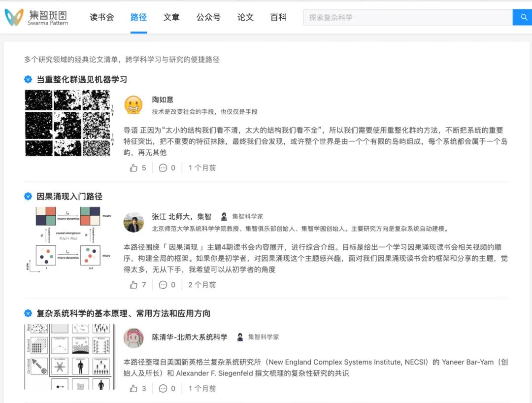Open the 当重整化群遇见机器学习 title link
This screenshot has width=532, height=403.
pos(82,79)
